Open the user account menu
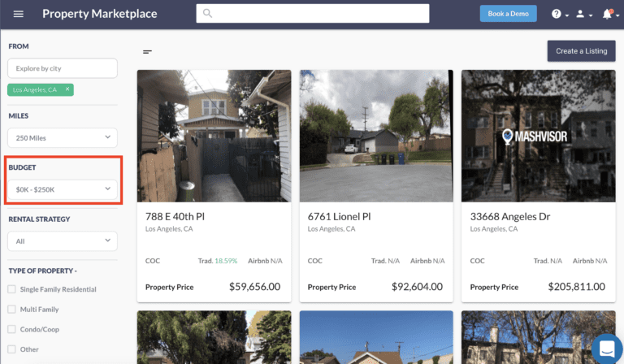Viewport: 624px width, 364px height. click(580, 14)
